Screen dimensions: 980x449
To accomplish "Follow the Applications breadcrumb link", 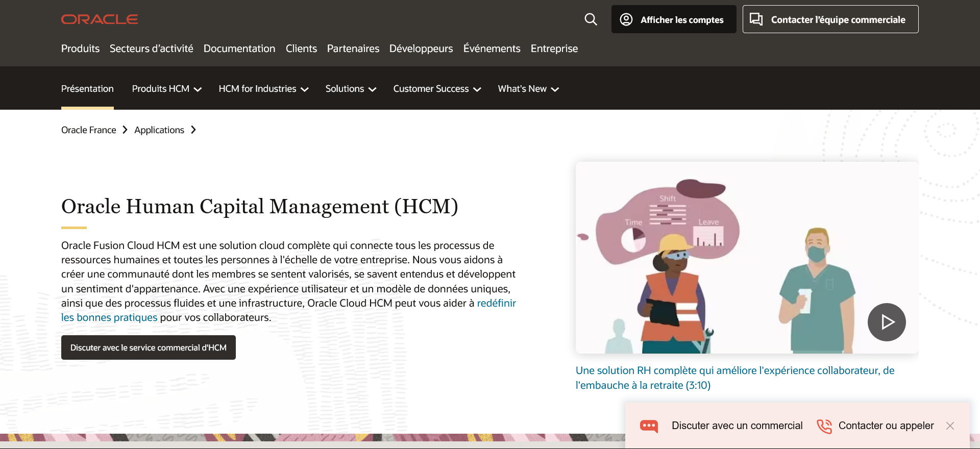I will click(x=159, y=130).
